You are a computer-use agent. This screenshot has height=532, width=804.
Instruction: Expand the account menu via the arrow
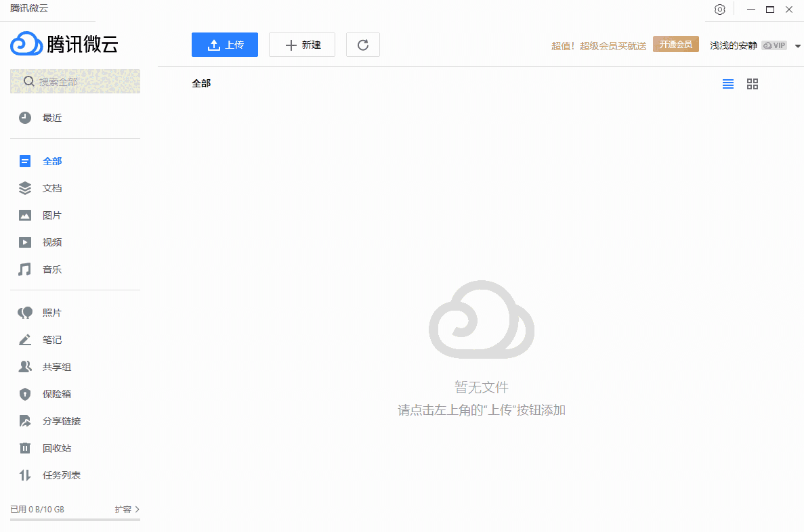click(x=797, y=45)
